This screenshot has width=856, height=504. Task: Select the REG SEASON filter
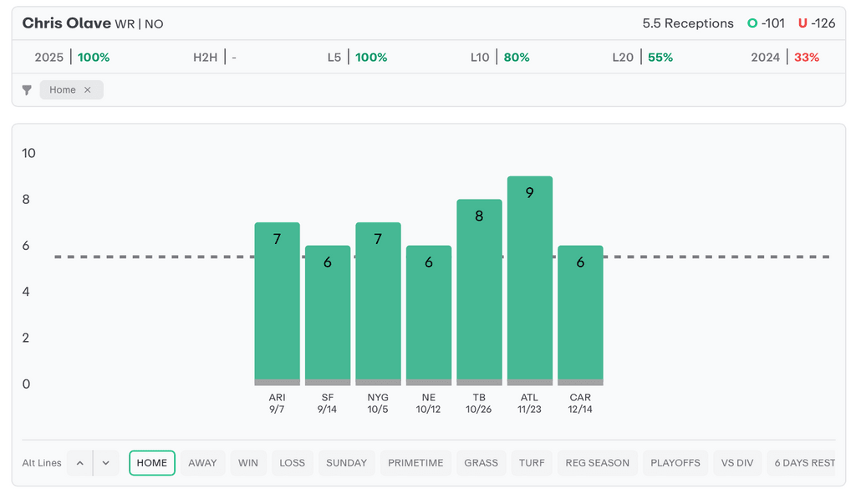click(598, 463)
